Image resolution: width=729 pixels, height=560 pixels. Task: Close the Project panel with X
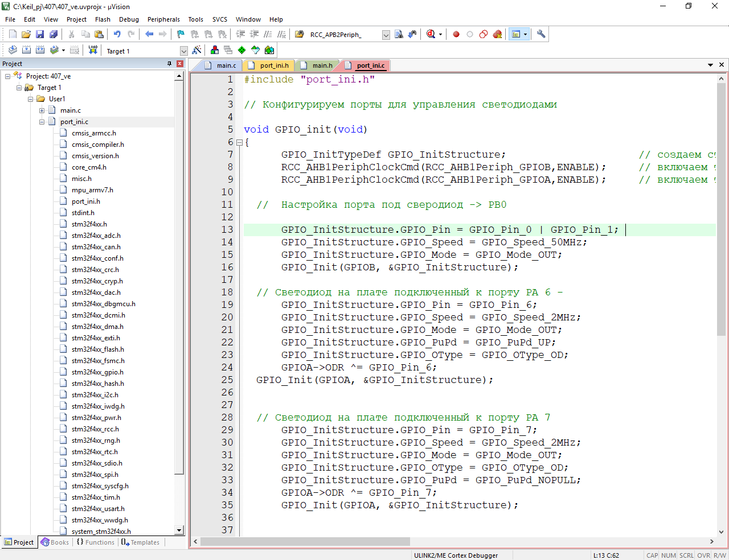(x=180, y=64)
